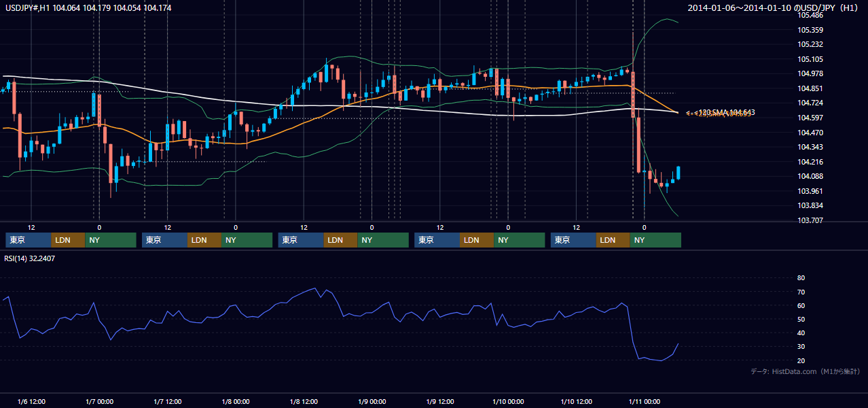
Task: Click the 103.707 price axis label
Action: tap(810, 220)
